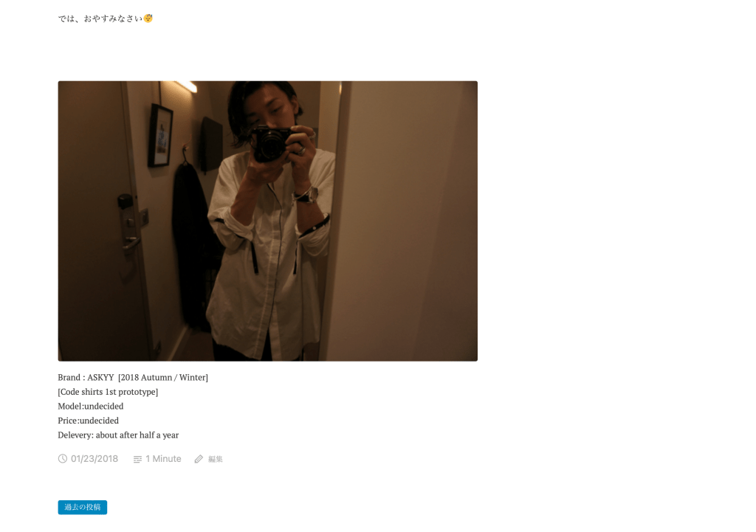Open the 編集 edit link
Image resolution: width=756 pixels, height=532 pixels.
pyautogui.click(x=216, y=459)
